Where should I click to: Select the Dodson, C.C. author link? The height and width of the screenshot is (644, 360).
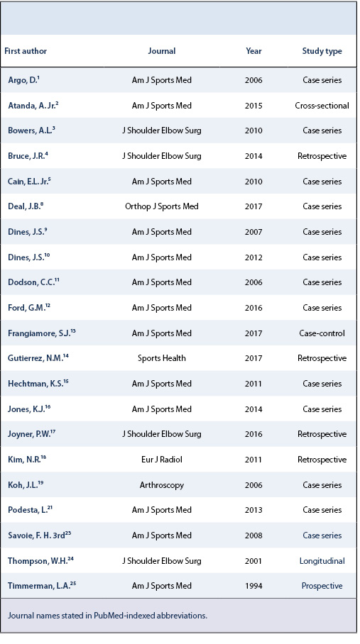[33, 282]
